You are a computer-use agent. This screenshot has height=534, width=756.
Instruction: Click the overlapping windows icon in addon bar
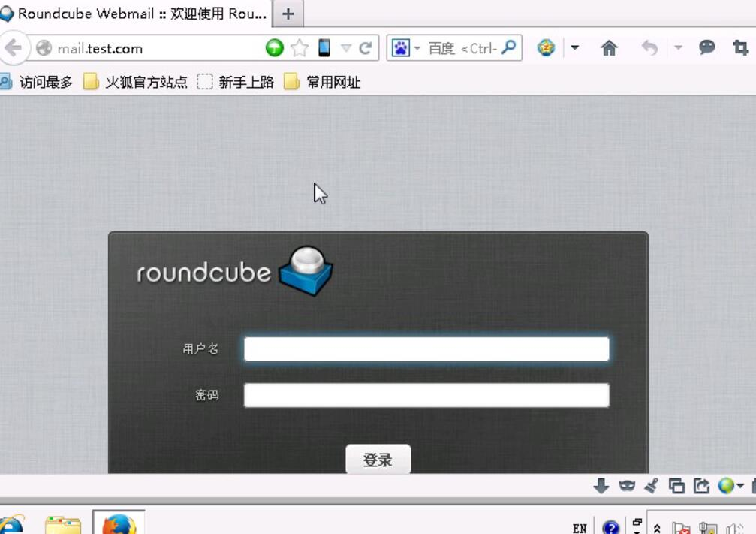pyautogui.click(x=676, y=486)
